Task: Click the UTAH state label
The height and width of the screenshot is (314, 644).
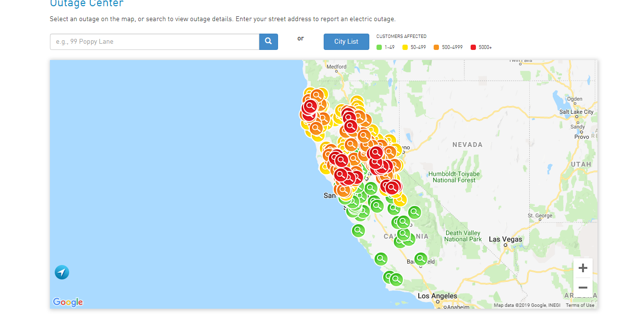Action: pos(581,164)
